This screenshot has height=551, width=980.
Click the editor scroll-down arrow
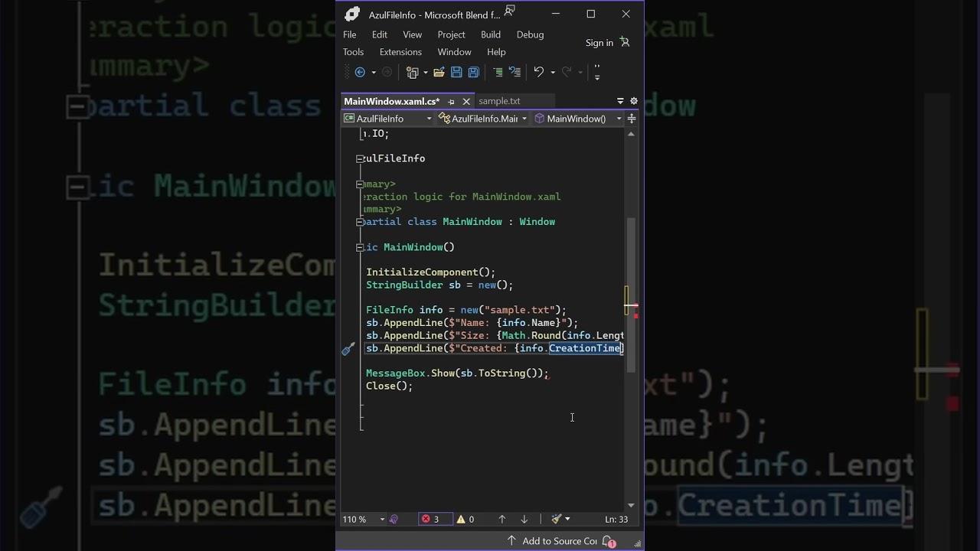(x=631, y=505)
